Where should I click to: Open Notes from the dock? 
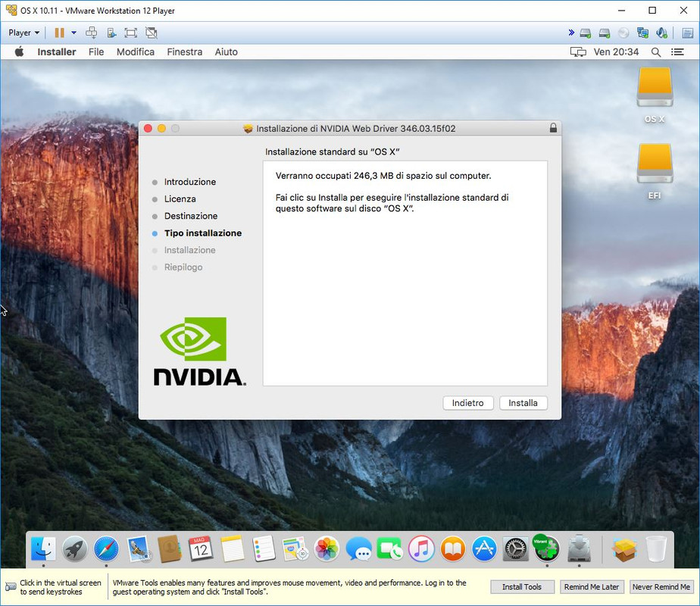click(x=233, y=548)
